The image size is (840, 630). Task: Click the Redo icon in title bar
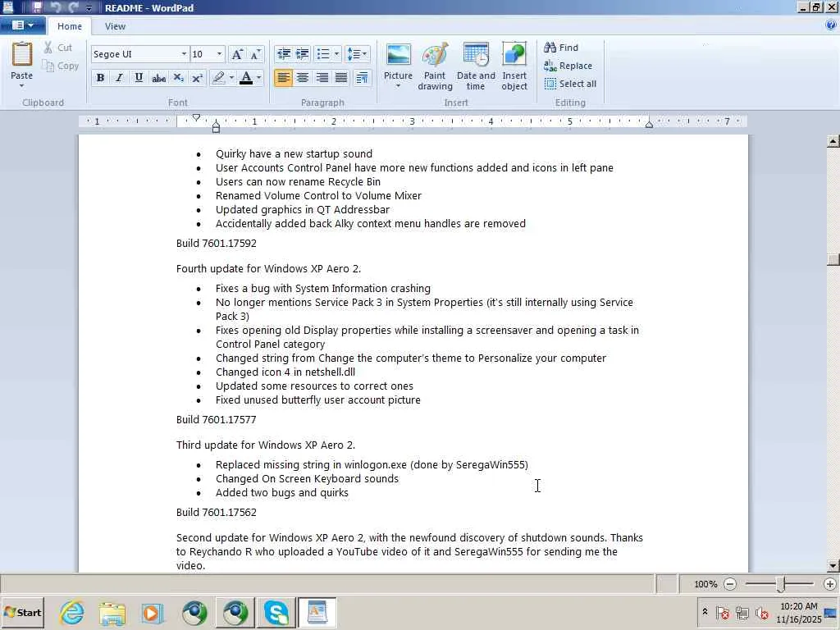pos(73,7)
